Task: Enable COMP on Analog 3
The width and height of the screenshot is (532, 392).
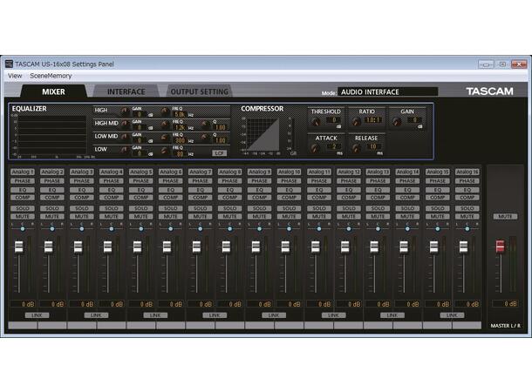Action: [82, 197]
